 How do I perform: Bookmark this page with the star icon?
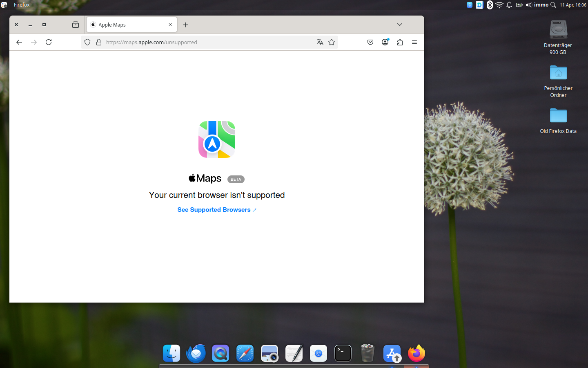coord(332,42)
